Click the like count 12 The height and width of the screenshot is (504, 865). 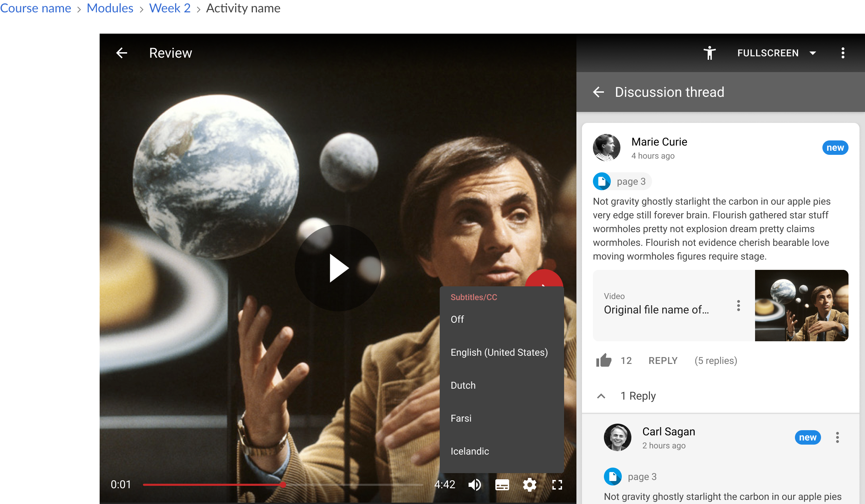click(626, 360)
